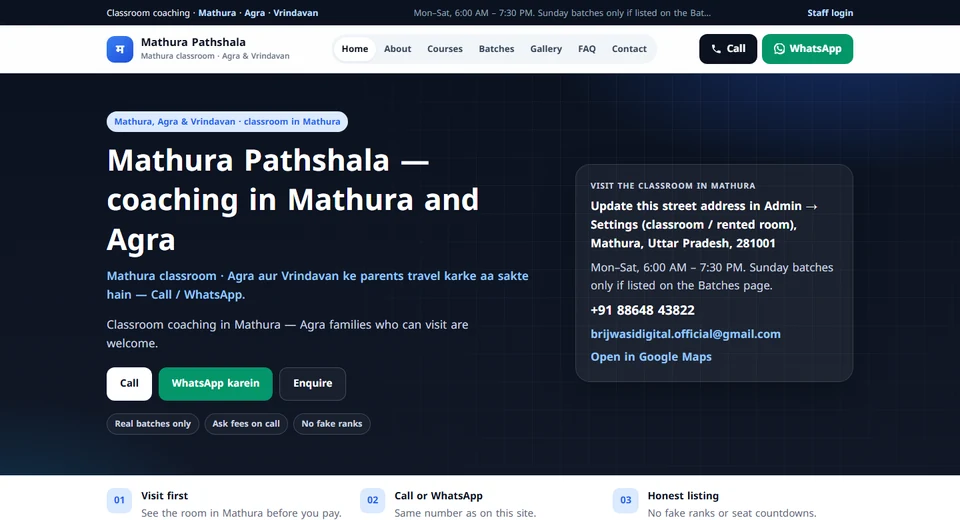Click the No fake ranks chip

332,424
